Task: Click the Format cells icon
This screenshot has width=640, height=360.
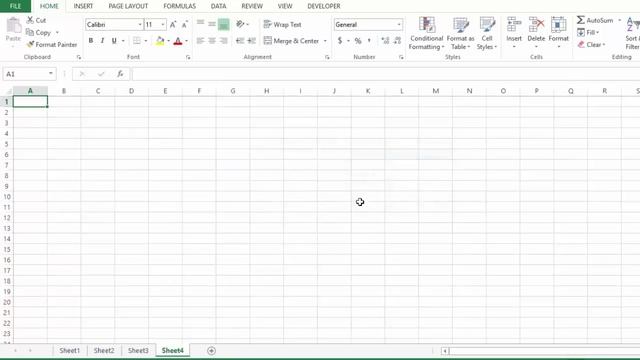Action: click(558, 25)
